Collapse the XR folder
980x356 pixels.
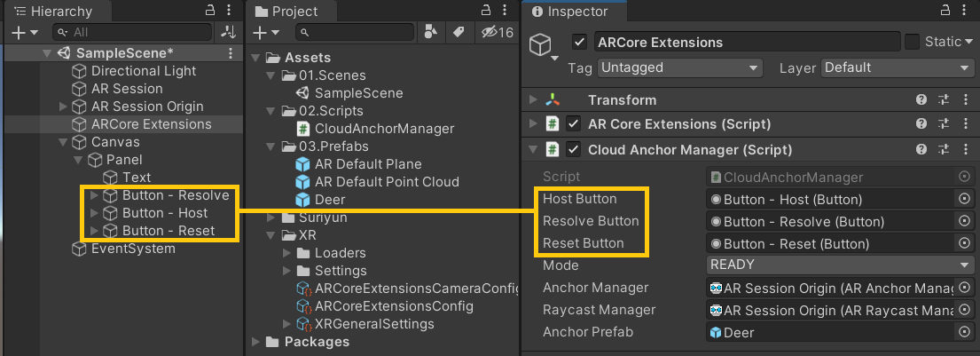pyautogui.click(x=270, y=235)
